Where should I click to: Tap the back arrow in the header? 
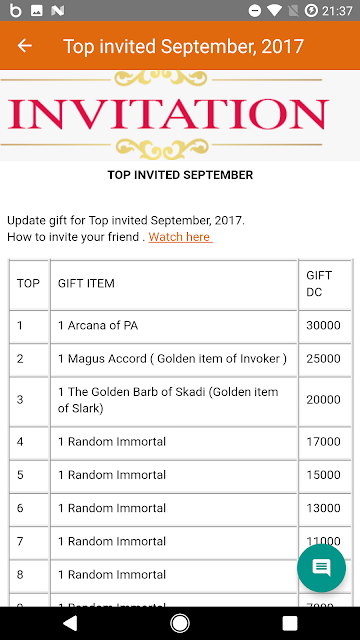[24, 46]
